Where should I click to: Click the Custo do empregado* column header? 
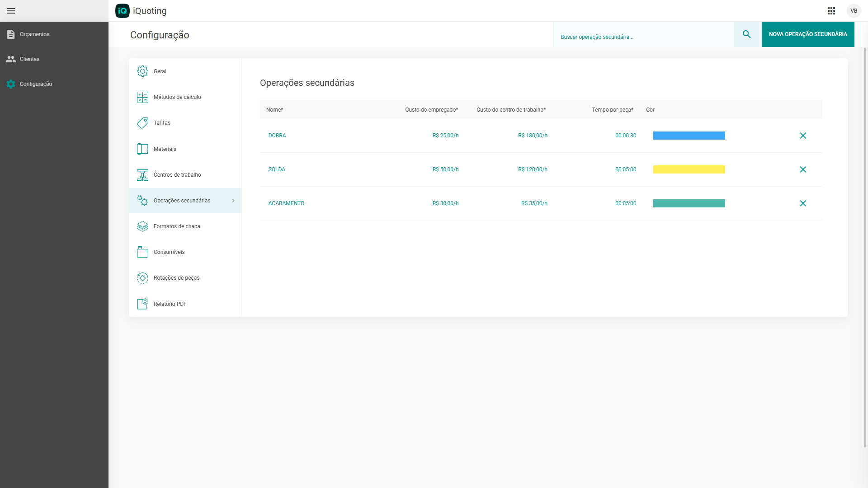click(x=431, y=110)
